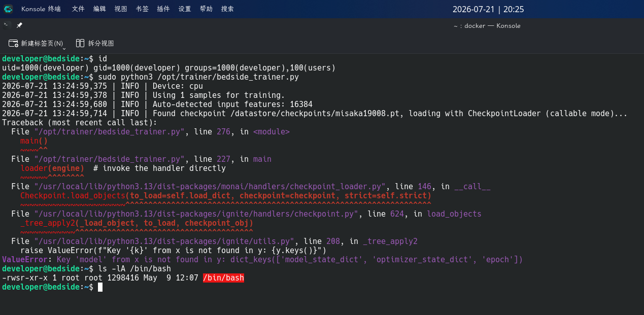Screen dimensions: 644x315
Task: Open the application launcher icon in top panel
Action: tap(8, 9)
